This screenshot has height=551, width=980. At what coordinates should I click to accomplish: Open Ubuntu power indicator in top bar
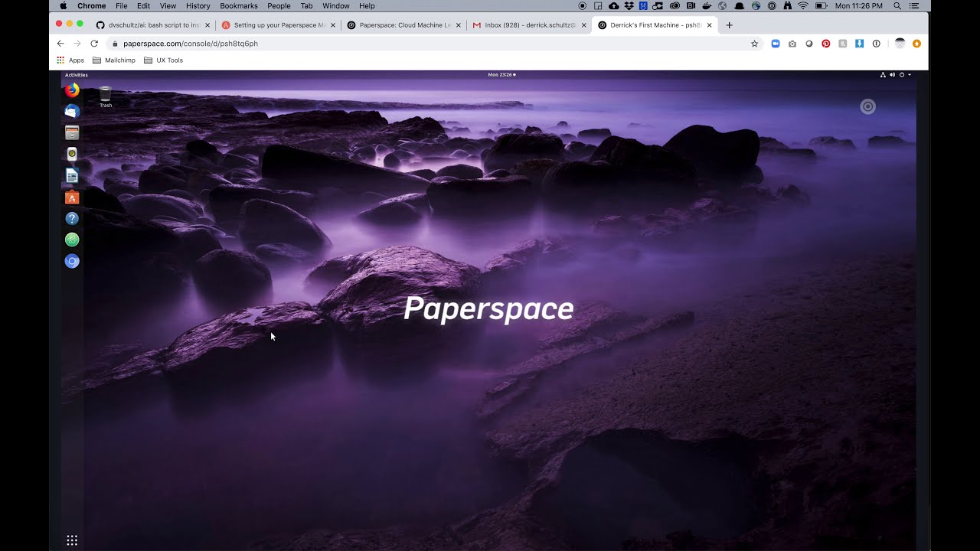(902, 75)
